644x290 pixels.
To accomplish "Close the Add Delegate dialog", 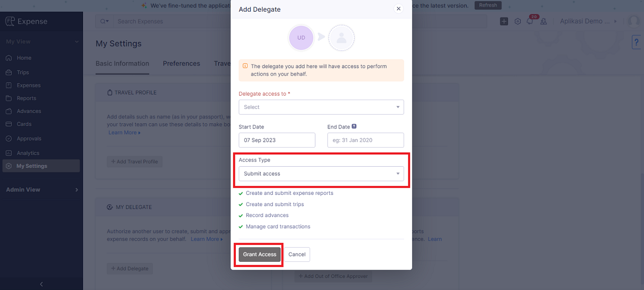I will [399, 9].
